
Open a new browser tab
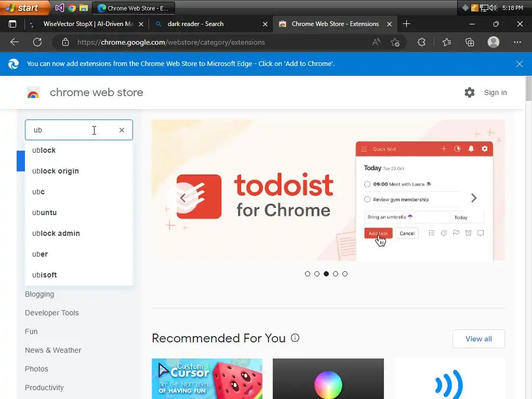coord(406,24)
